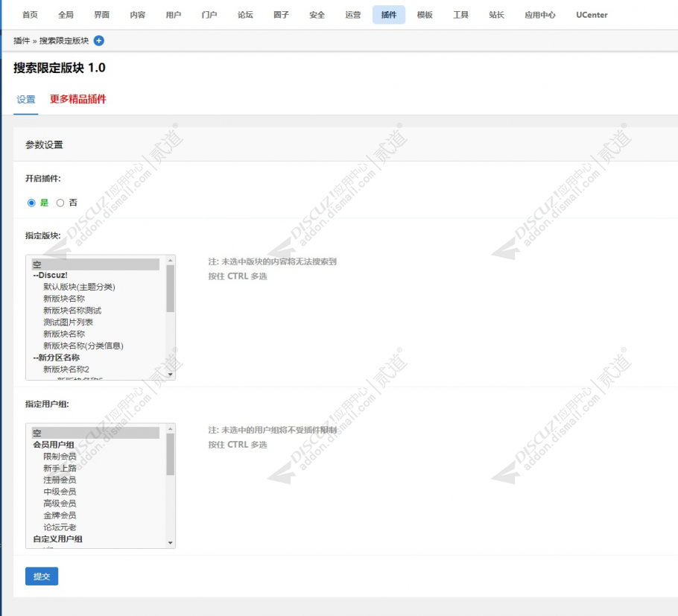Open the 门户 menu
The width and height of the screenshot is (678, 616).
pyautogui.click(x=209, y=15)
